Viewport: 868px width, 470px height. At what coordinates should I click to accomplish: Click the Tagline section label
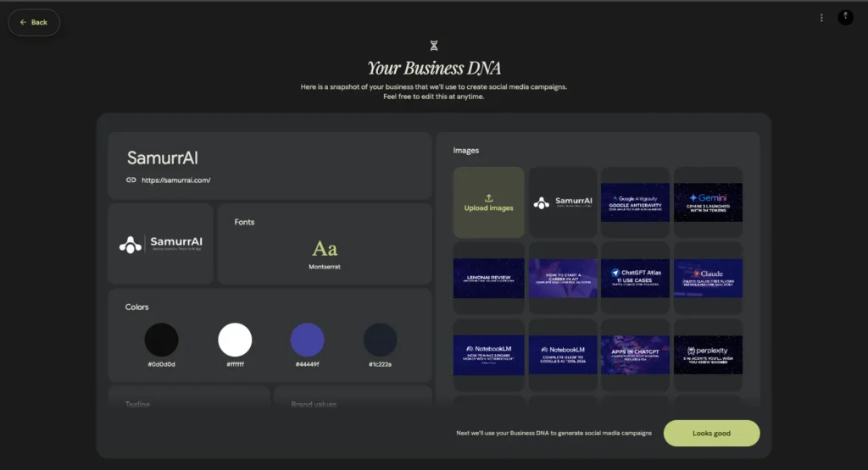pyautogui.click(x=137, y=404)
